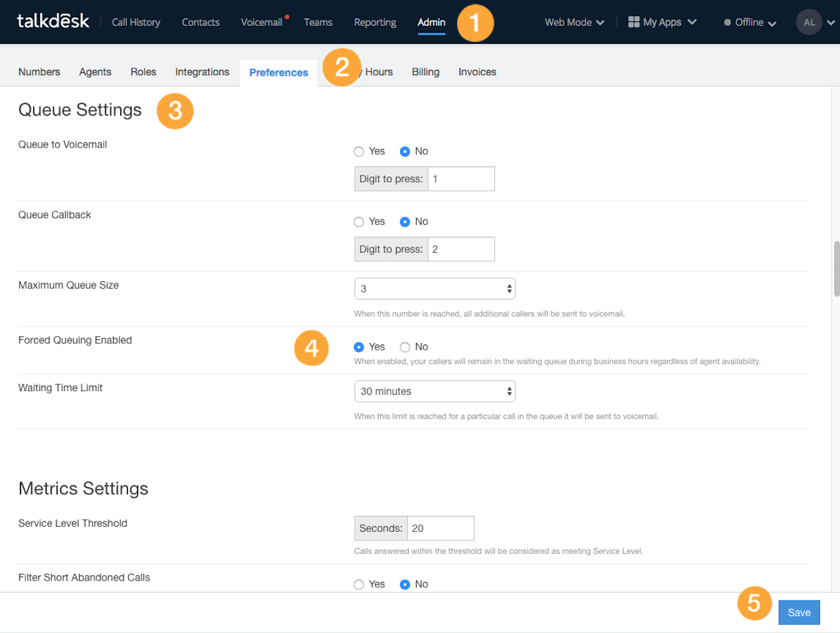Open the Waiting Time Limit dropdown
This screenshot has height=633, width=840.
pyautogui.click(x=435, y=391)
